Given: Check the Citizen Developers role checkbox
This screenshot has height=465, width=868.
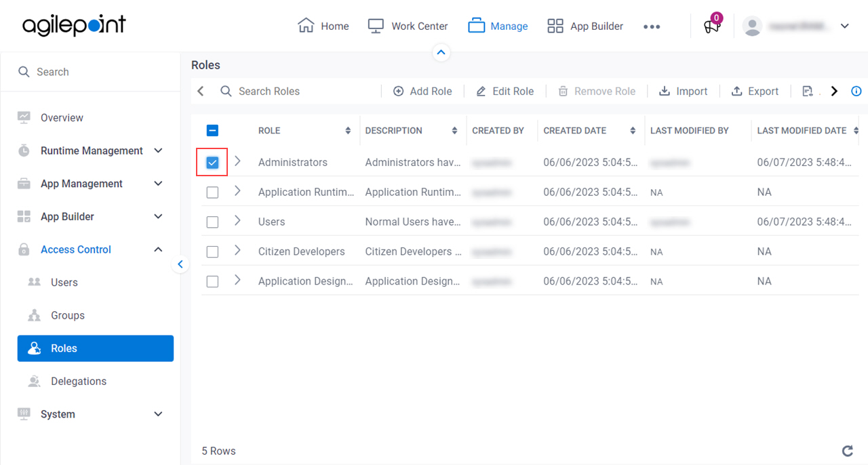Looking at the screenshot, I should [212, 252].
